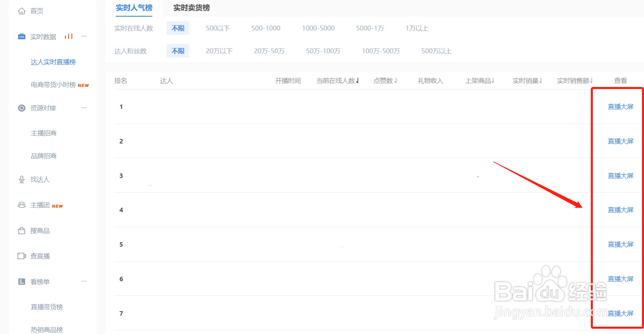Click the 开播时间 column header
Image resolution: width=644 pixels, height=334 pixels.
click(x=288, y=81)
